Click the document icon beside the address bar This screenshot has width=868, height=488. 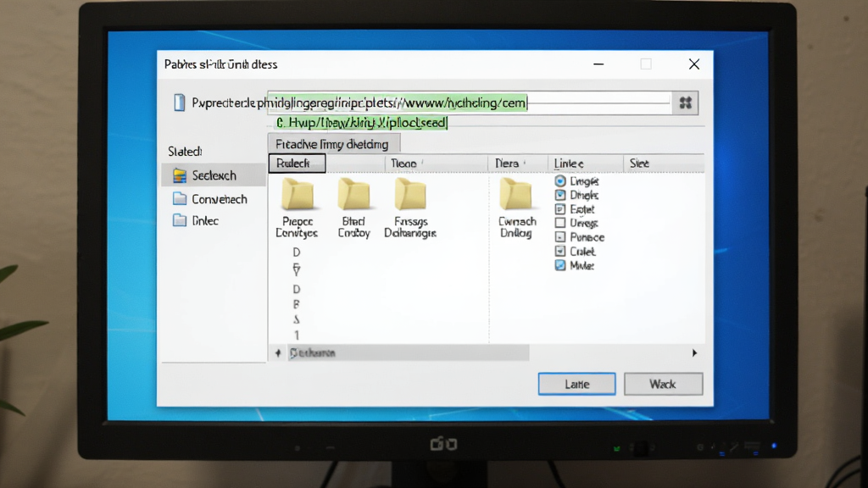(x=179, y=103)
